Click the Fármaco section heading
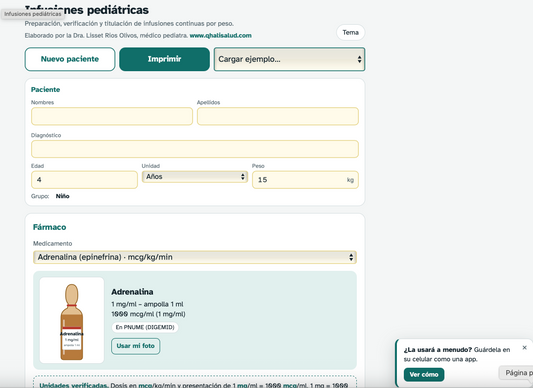The height and width of the screenshot is (388, 533). point(50,227)
